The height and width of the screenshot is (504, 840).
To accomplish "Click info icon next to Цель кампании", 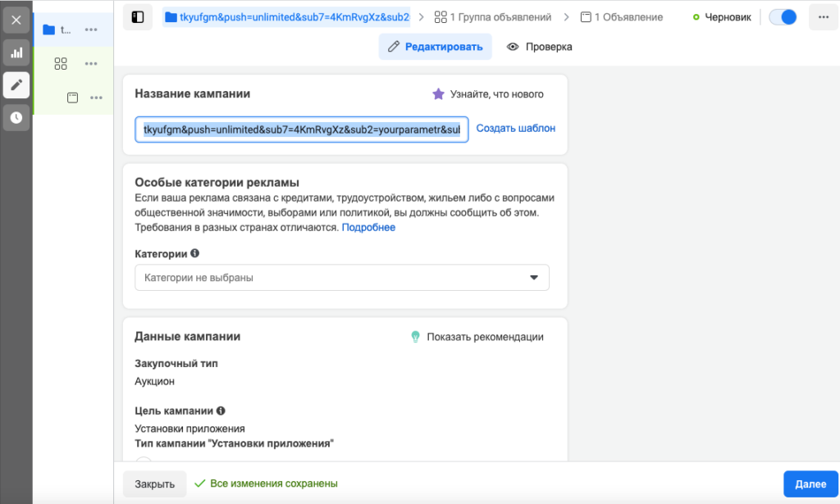I will click(x=221, y=411).
